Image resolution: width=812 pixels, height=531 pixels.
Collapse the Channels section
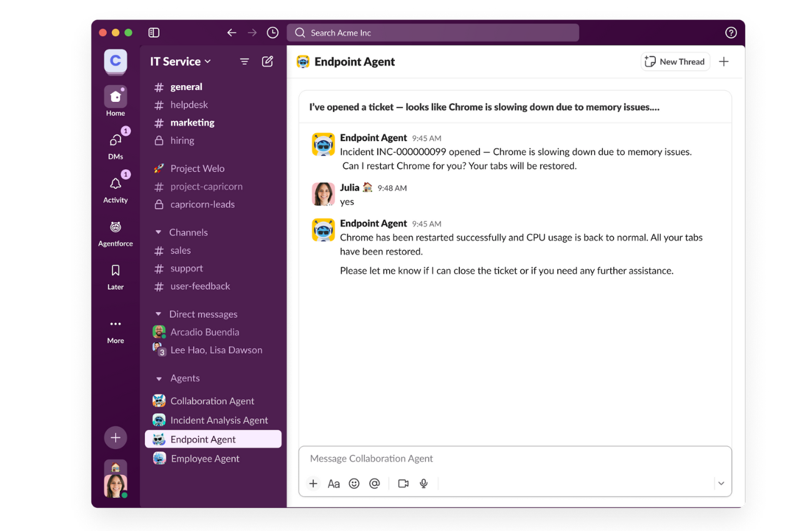click(x=159, y=232)
